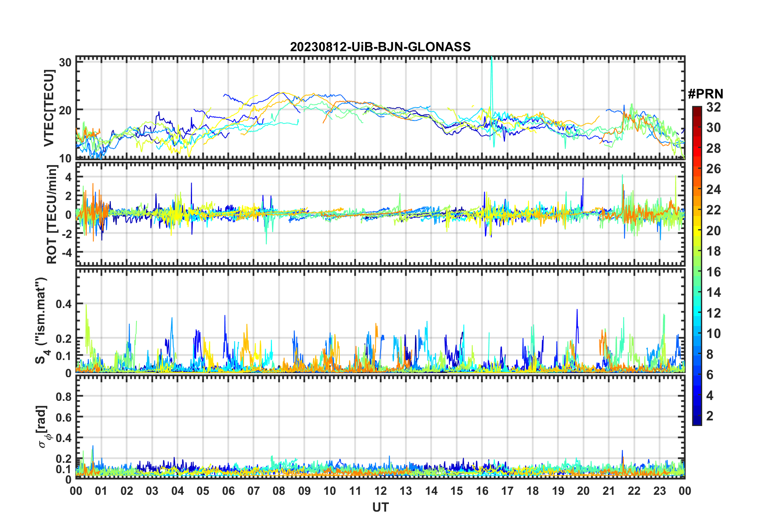761x532 pixels.
Task: Select the dark red top of the PRN colorbar
Action: point(697,110)
